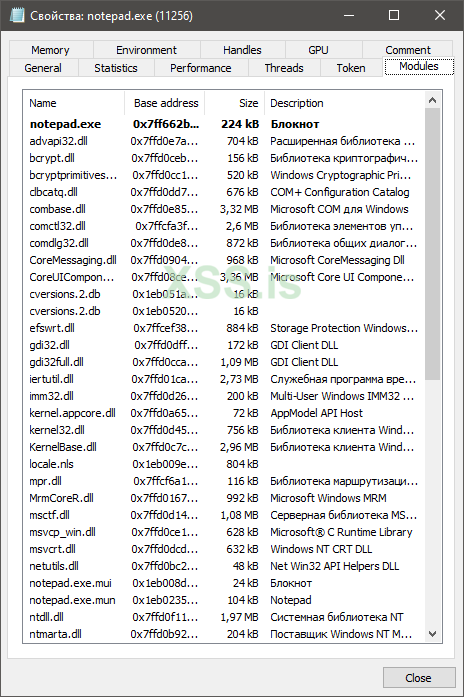Viewport: 464px width, 697px height.
Task: Select the iertutil.dll row
Action: pyautogui.click(x=224, y=379)
